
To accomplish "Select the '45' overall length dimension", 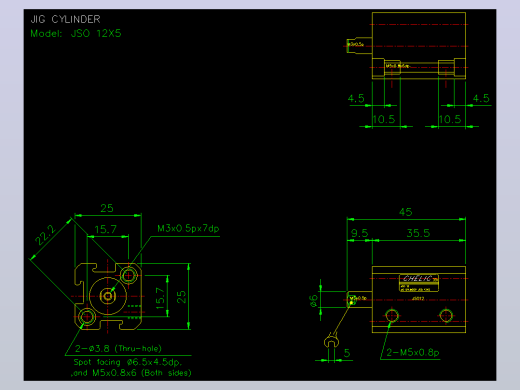I will click(x=406, y=212).
